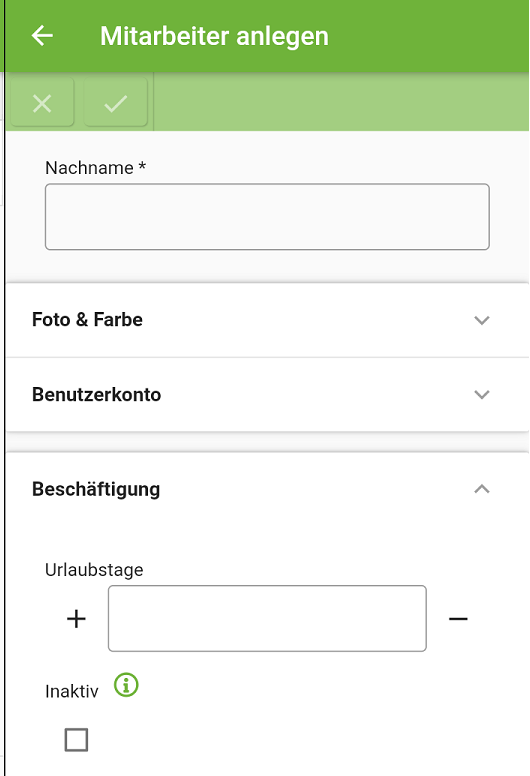Open the Inaktiv info icon
Screen dimensions: 530x776
[x=126, y=685]
